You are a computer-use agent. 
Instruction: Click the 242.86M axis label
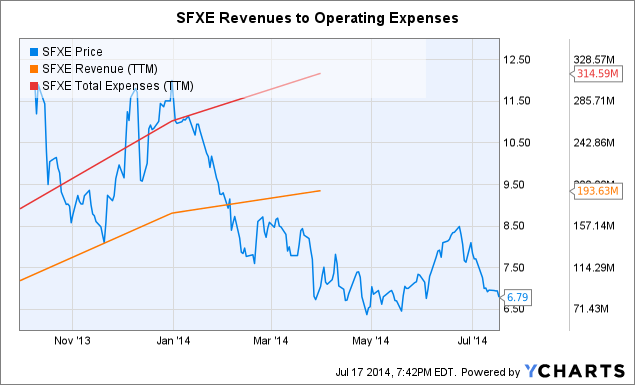click(x=594, y=143)
